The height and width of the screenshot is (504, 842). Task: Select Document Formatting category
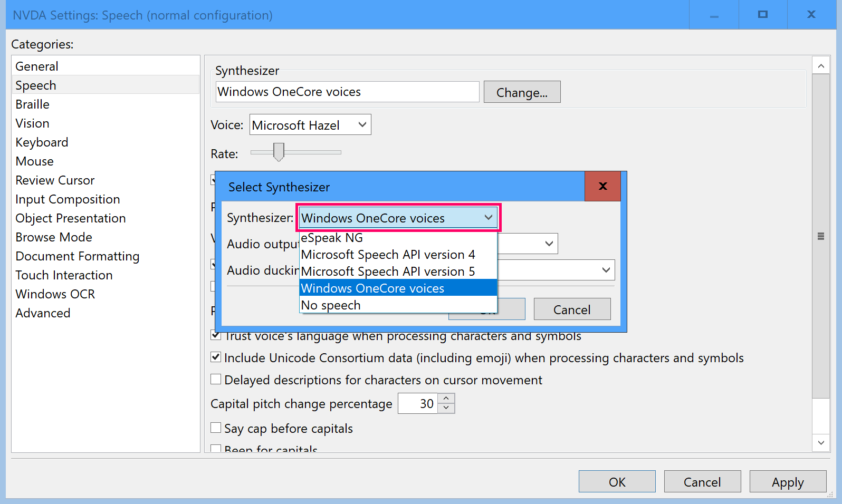click(x=106, y=256)
